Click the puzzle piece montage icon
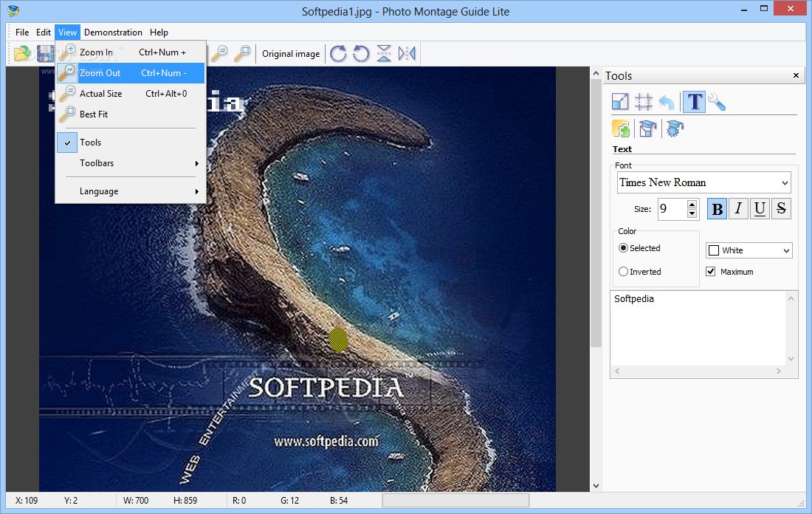This screenshot has width=812, height=514. point(621,128)
